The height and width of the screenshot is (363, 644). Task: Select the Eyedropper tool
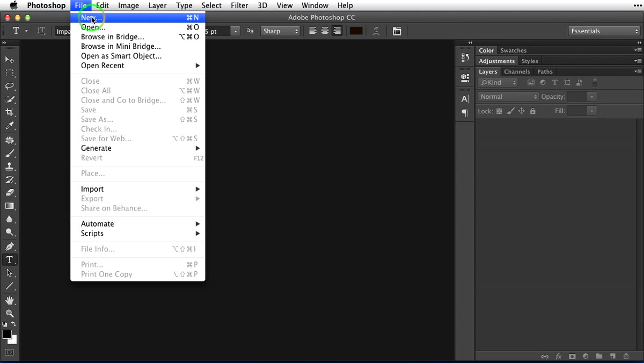10,126
